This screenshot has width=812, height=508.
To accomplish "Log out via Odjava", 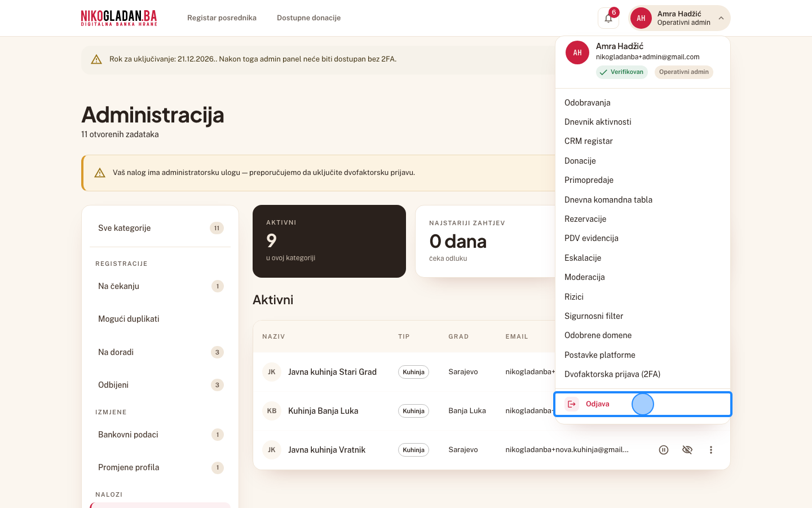I will tap(643, 404).
